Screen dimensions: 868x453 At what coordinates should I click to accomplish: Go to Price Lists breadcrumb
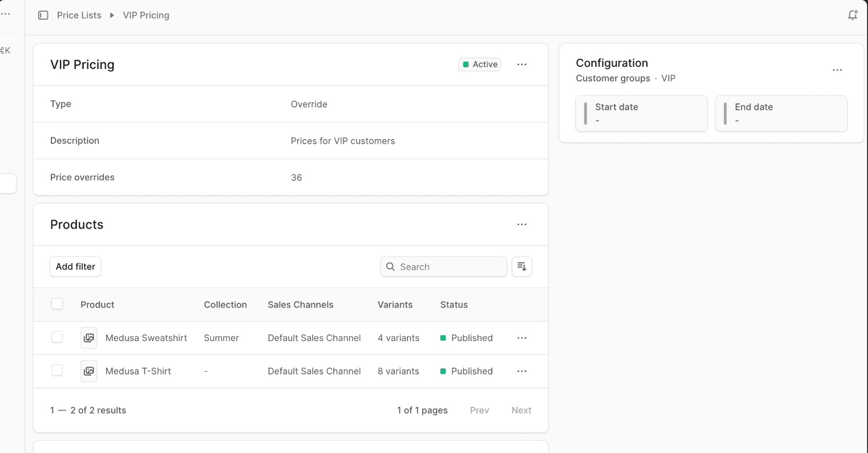coord(79,15)
